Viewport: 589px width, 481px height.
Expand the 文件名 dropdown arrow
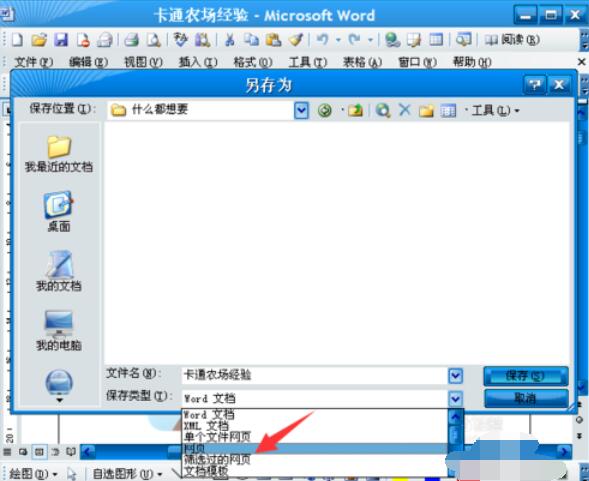coord(456,375)
